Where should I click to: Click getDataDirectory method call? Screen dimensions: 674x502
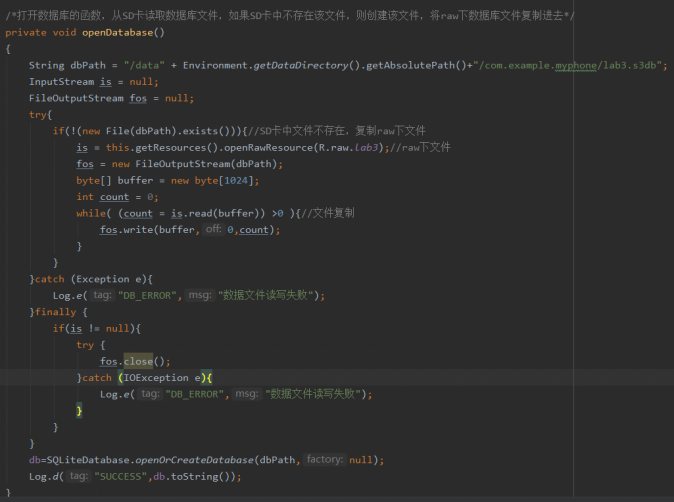tap(300, 65)
